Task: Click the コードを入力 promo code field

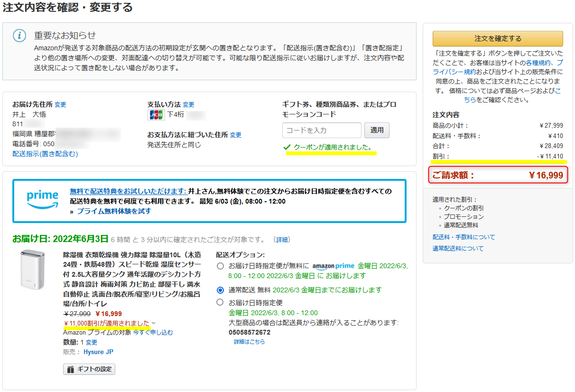Action: (x=322, y=130)
